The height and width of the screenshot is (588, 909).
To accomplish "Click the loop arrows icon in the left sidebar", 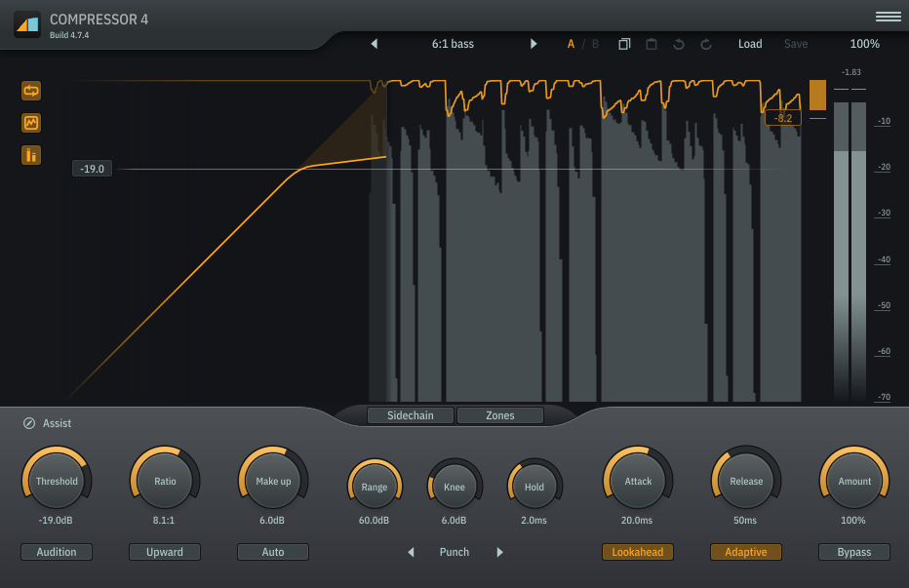I will click(x=31, y=91).
